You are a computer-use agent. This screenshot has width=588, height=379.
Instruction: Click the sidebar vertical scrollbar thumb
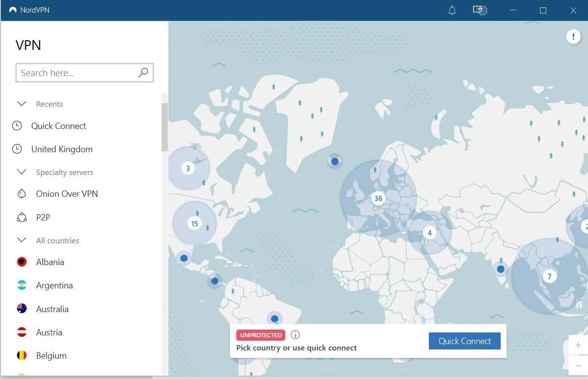point(164,127)
